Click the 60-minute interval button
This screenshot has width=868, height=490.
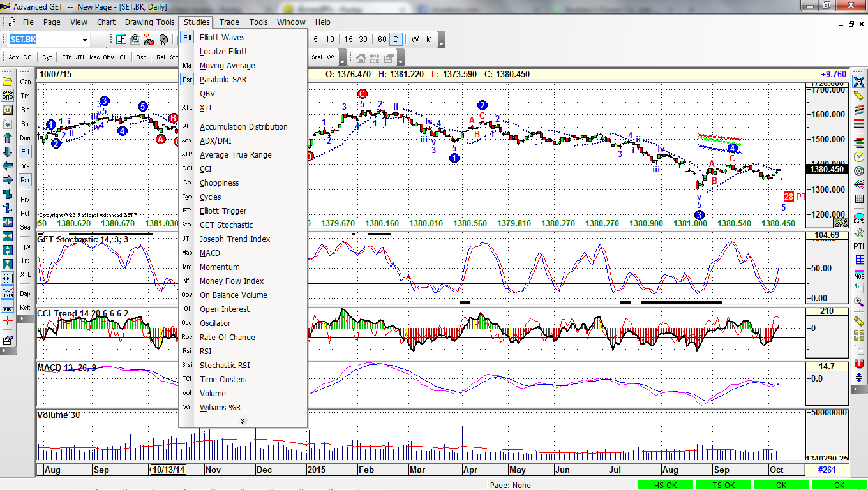(x=382, y=40)
